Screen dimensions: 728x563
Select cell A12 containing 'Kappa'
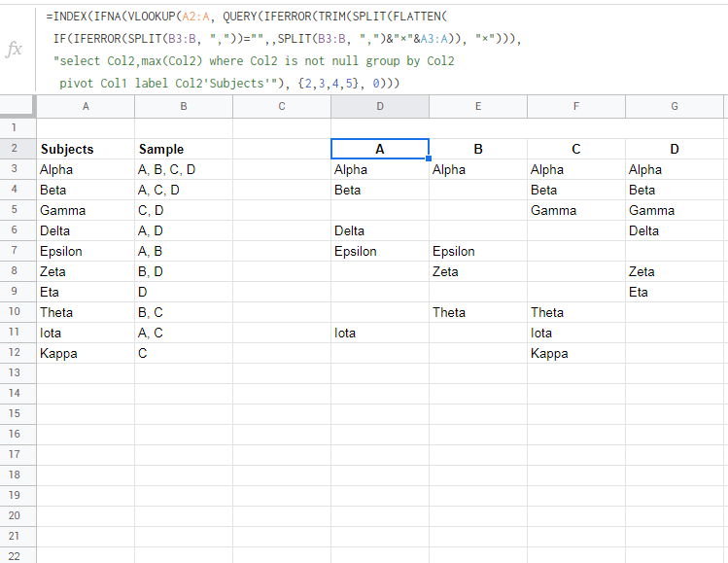point(86,353)
